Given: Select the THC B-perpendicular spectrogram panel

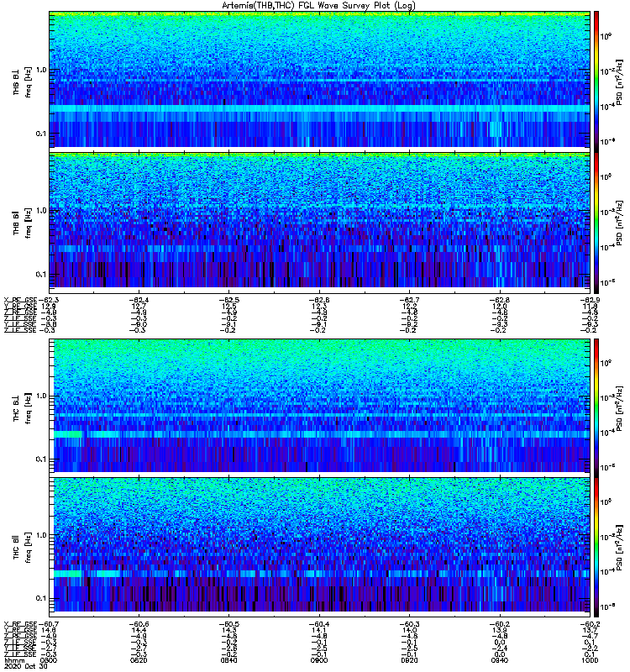Looking at the screenshot, I should [320, 406].
